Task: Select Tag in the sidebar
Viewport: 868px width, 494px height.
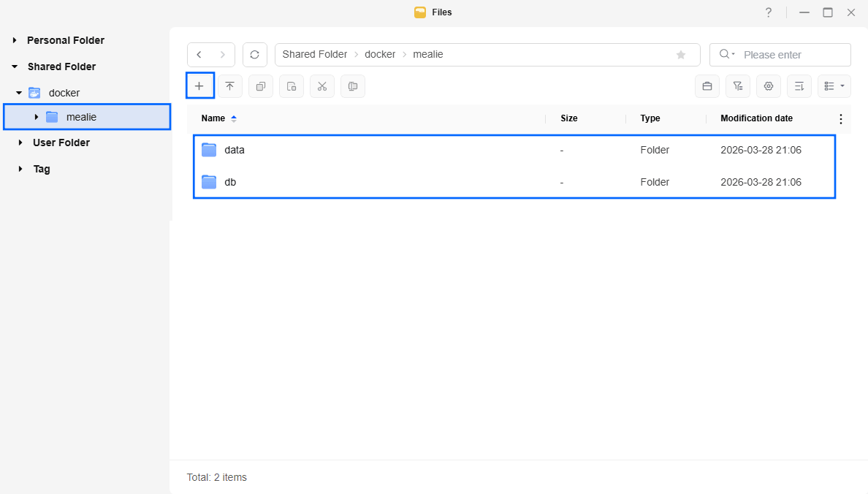Action: pyautogui.click(x=42, y=169)
